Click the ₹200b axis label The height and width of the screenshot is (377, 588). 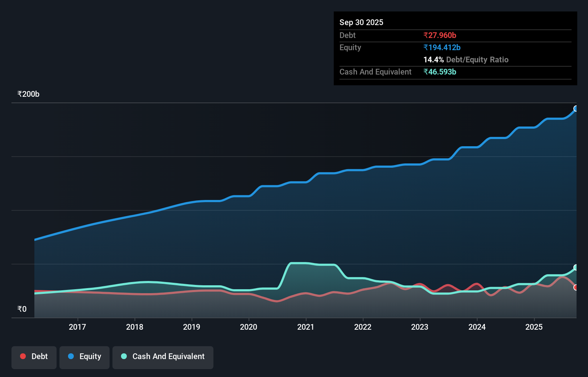point(28,94)
